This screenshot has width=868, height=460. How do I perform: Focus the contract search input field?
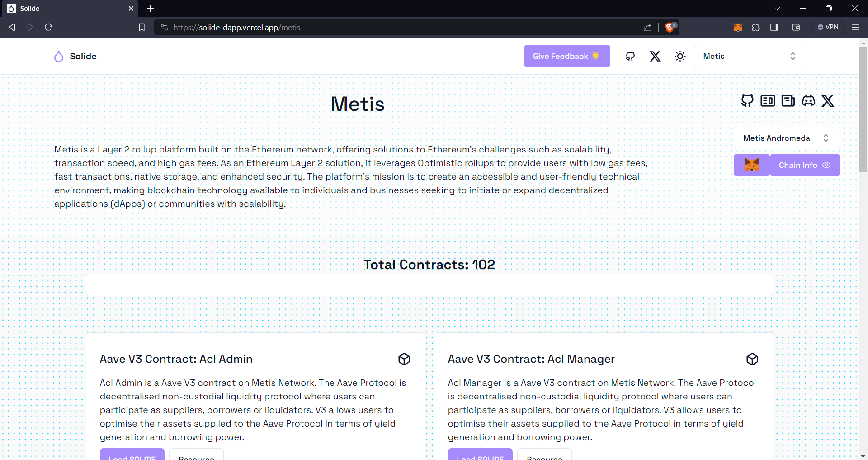(429, 285)
